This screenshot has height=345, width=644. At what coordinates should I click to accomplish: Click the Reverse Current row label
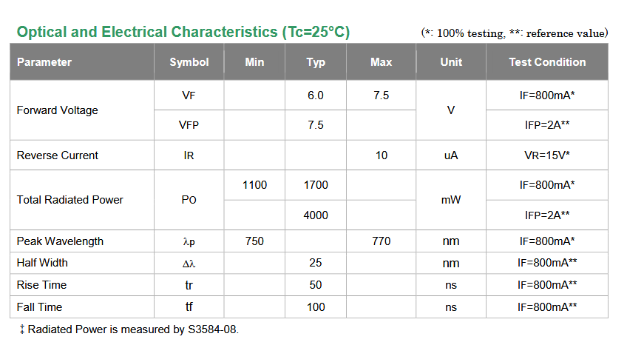(58, 155)
